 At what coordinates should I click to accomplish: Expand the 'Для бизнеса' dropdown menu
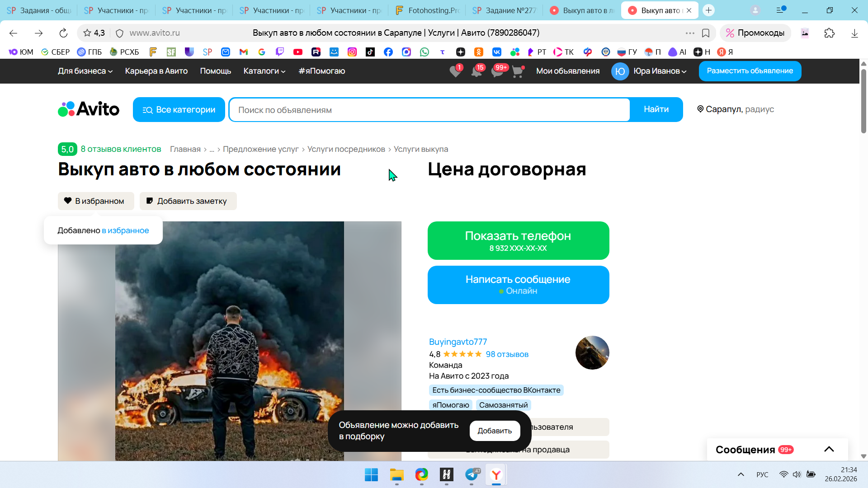85,71
